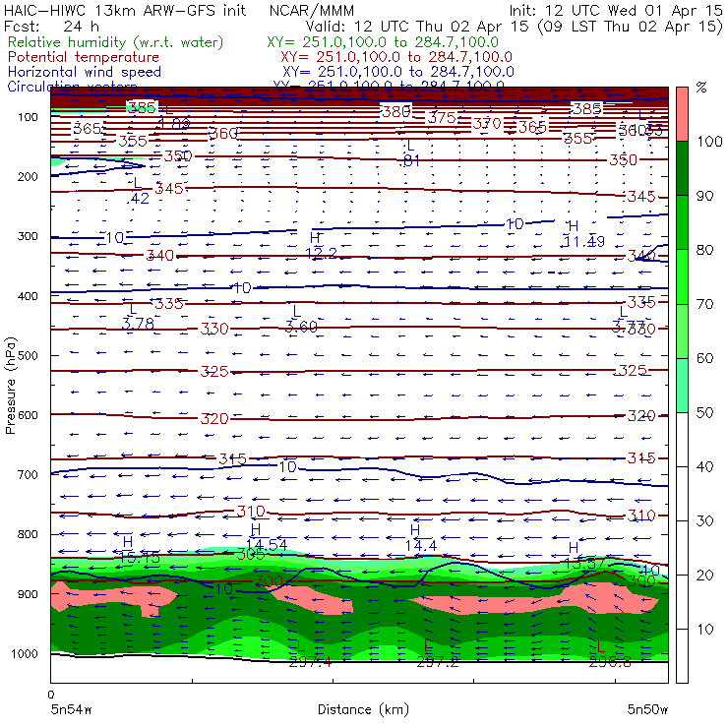Viewport: 728px width, 728px height.
Task: Click the light green 60–70 colorbar segment
Action: coord(682,331)
